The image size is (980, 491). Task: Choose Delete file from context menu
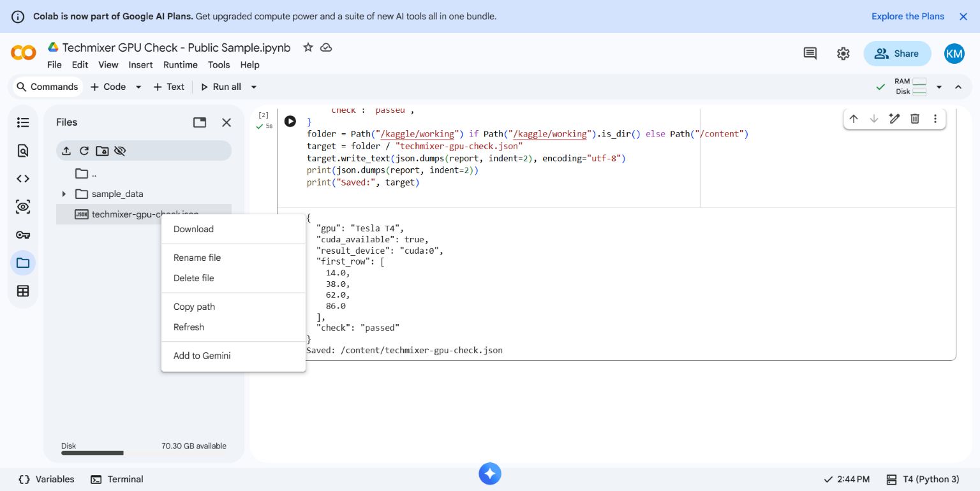234,278
